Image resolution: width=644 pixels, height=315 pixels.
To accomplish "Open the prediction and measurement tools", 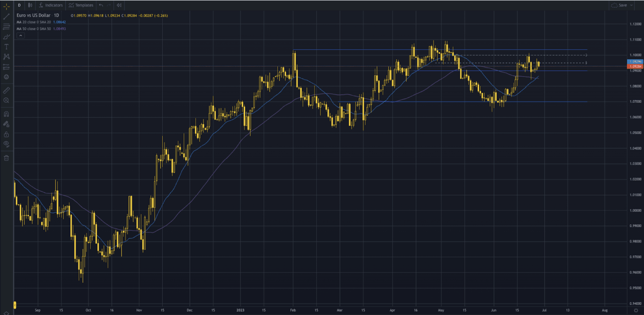I will tap(6, 67).
